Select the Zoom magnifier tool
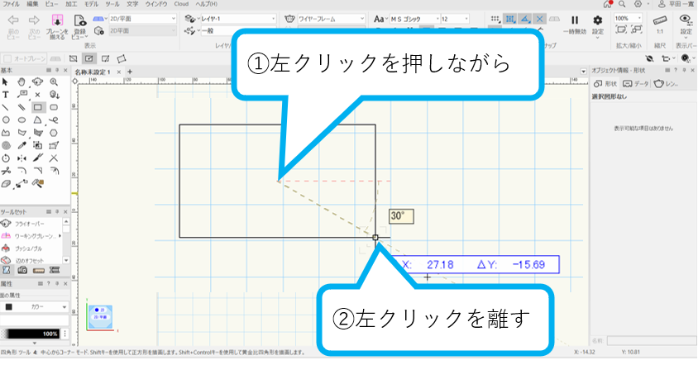698x365 pixels. tap(54, 82)
